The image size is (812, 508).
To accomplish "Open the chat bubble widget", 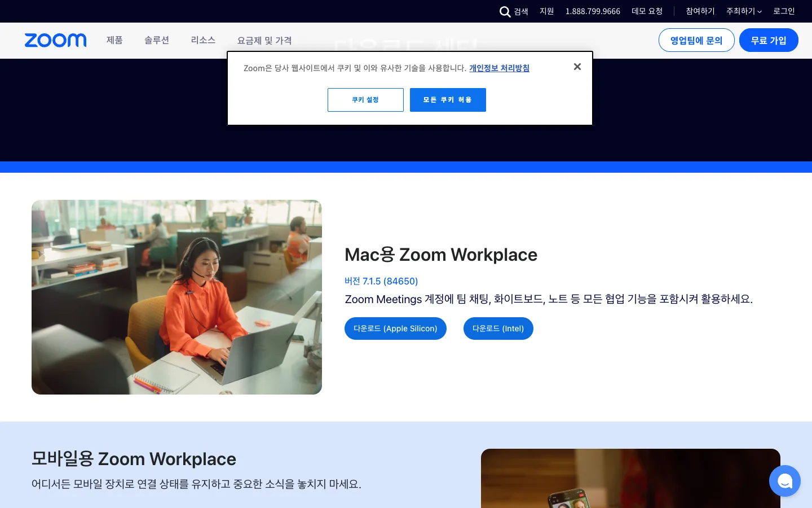I will tap(784, 481).
